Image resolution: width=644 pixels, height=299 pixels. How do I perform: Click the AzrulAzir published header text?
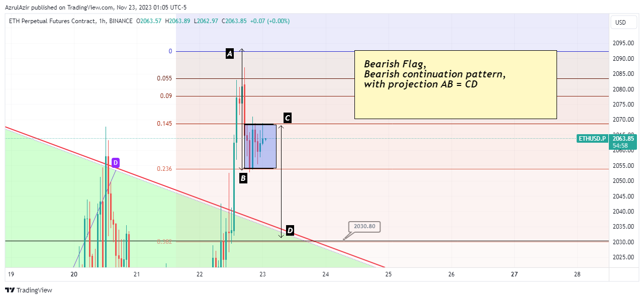96,8
